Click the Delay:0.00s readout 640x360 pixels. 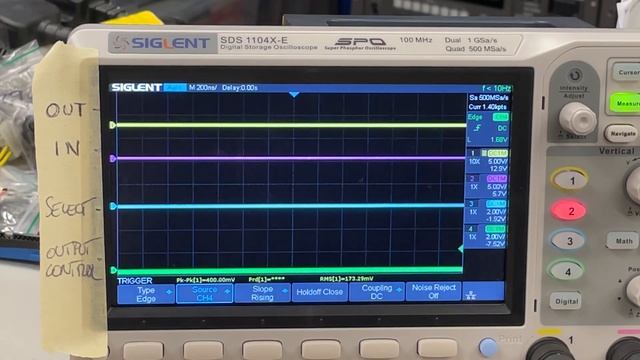tap(240, 87)
